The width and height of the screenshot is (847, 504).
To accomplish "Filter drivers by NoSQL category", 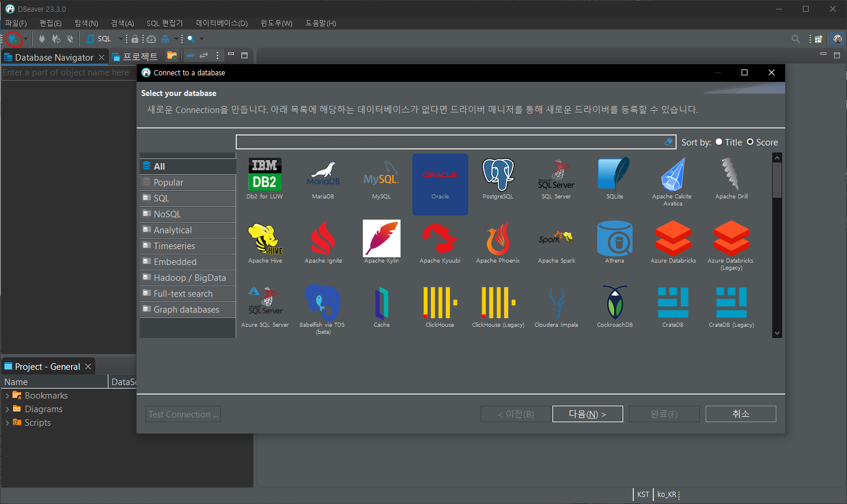I will 188,214.
